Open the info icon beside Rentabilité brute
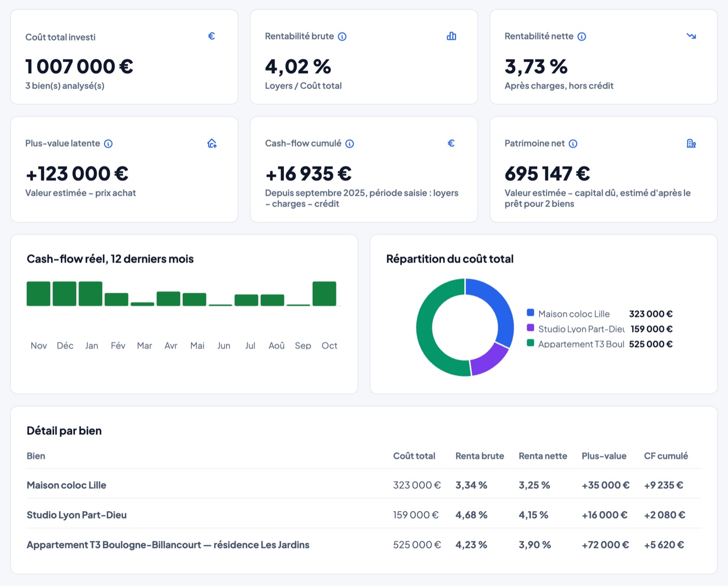This screenshot has height=586, width=728. (x=342, y=36)
